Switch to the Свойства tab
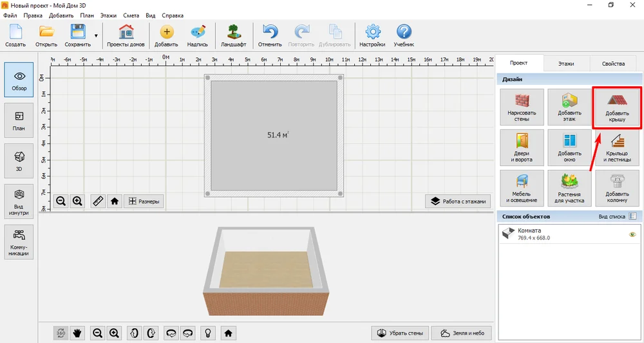644x343 pixels. 613,64
